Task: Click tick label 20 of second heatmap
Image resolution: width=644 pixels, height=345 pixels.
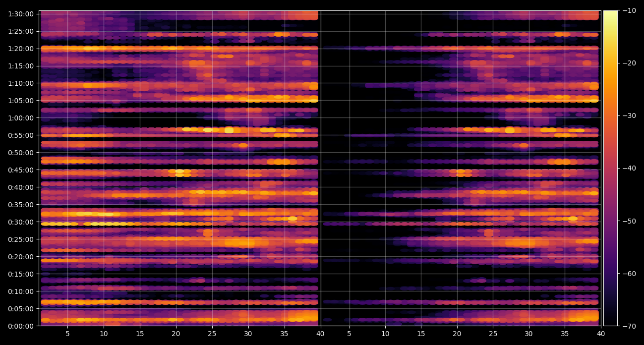Action: [457, 334]
